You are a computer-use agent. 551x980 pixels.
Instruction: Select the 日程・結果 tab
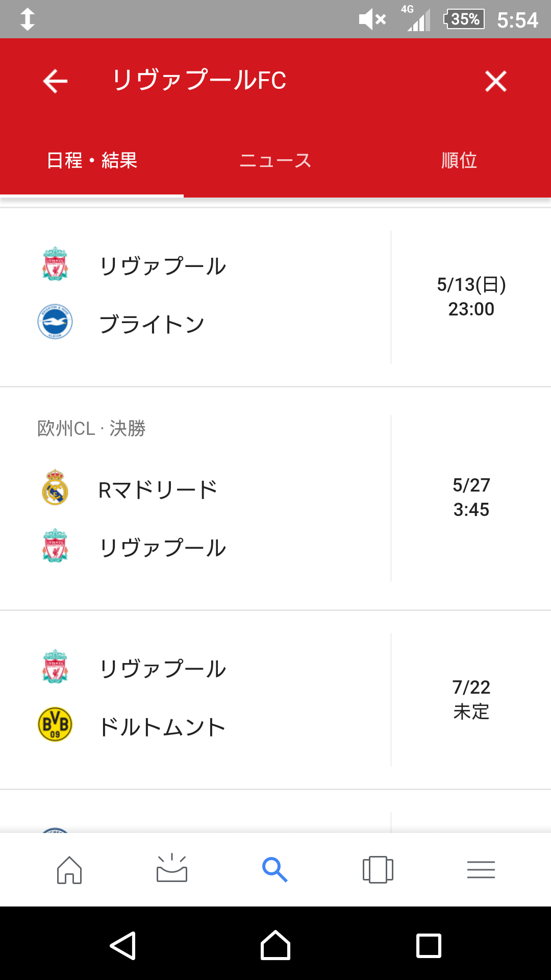pos(92,161)
